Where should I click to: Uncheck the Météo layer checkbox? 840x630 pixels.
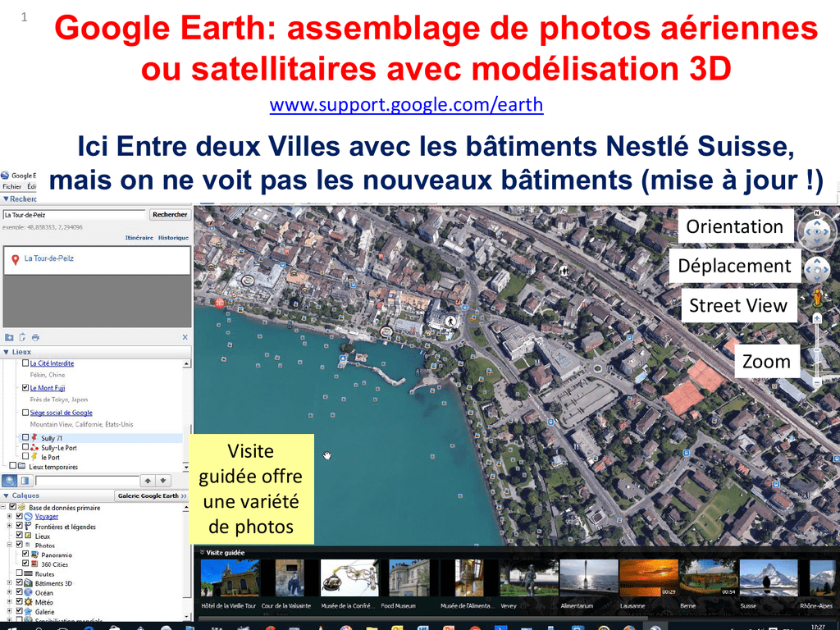[x=20, y=601]
